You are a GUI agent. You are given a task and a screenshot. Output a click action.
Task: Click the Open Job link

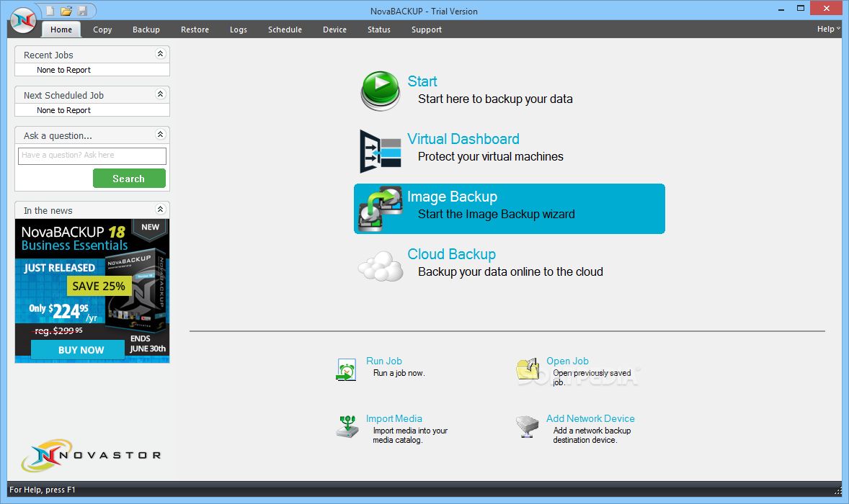567,361
